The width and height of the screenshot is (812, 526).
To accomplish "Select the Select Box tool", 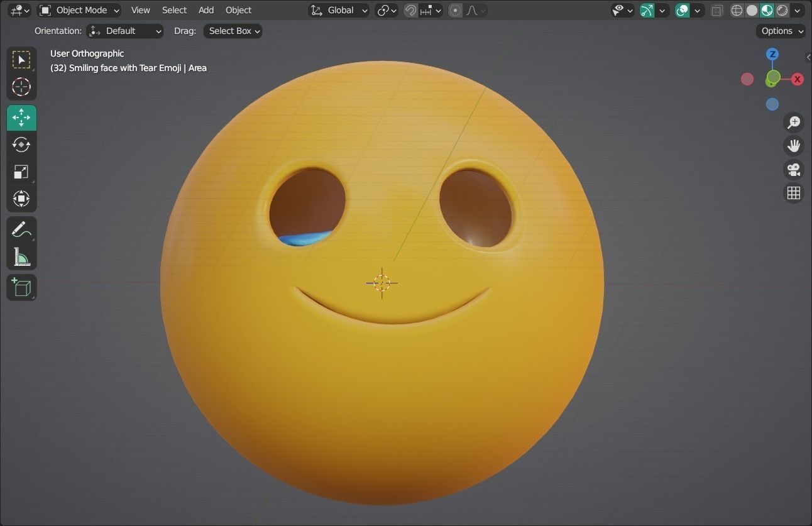I will tap(21, 60).
